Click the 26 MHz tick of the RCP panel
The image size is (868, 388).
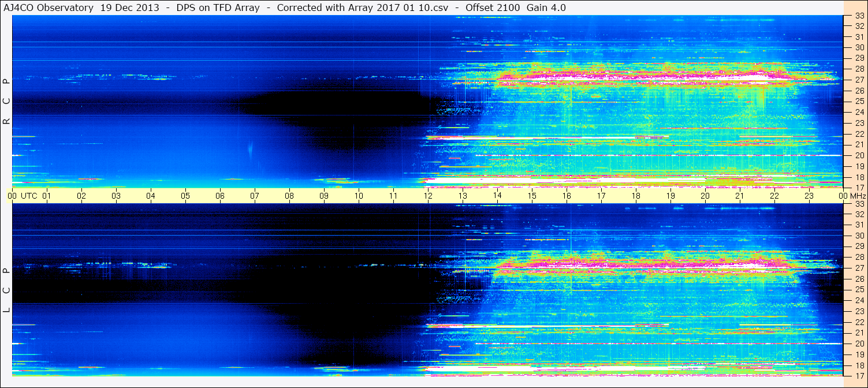tap(859, 91)
